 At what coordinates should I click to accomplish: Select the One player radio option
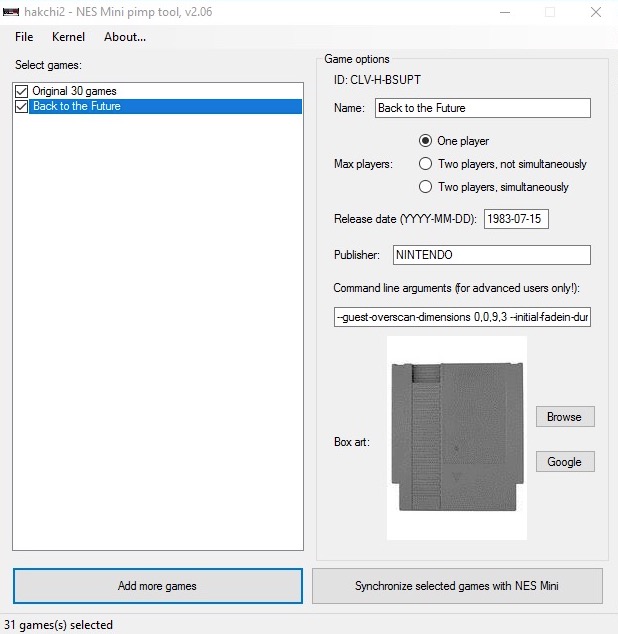426,141
